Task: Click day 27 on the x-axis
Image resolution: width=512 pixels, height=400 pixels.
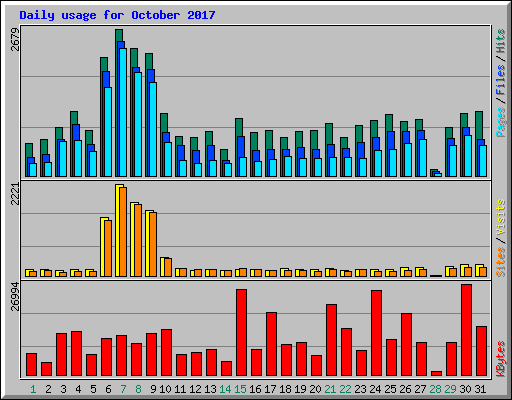Action: [420, 389]
